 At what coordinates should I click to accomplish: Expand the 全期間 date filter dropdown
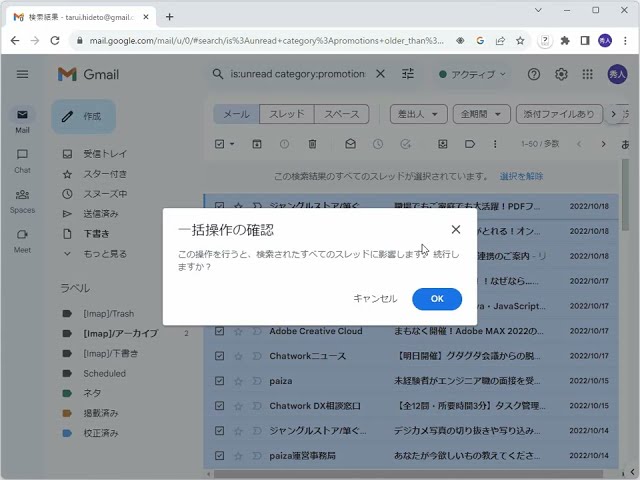[x=481, y=114]
